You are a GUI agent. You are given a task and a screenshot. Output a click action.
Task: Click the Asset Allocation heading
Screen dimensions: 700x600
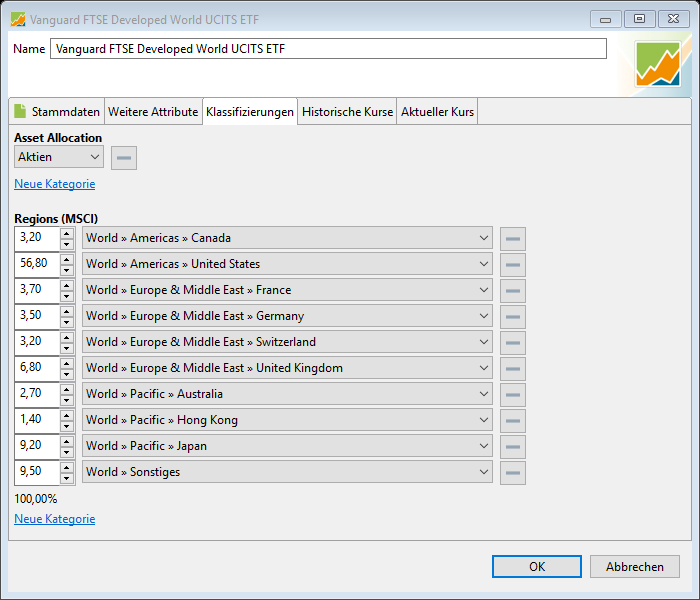coord(58,138)
